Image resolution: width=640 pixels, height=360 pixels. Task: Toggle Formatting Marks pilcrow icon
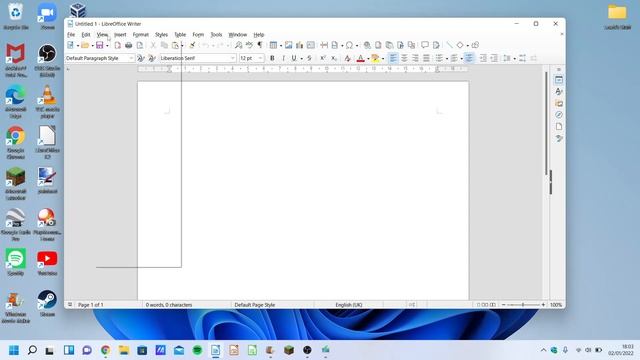click(260, 45)
